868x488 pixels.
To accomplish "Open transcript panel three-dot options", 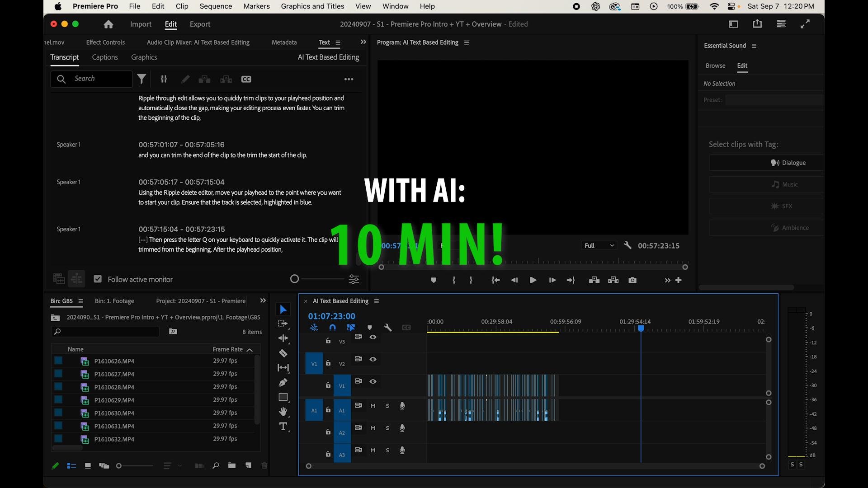I will 349,79.
